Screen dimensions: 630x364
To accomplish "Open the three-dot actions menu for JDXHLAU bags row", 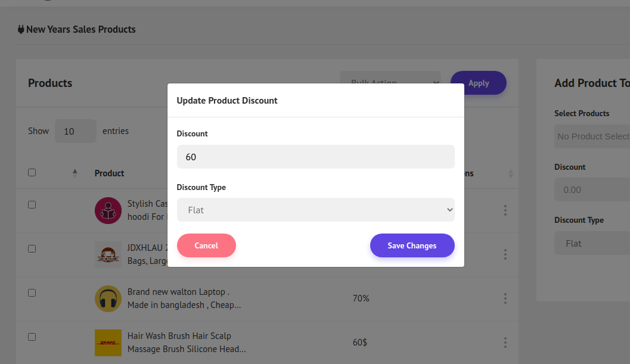I will 505,254.
